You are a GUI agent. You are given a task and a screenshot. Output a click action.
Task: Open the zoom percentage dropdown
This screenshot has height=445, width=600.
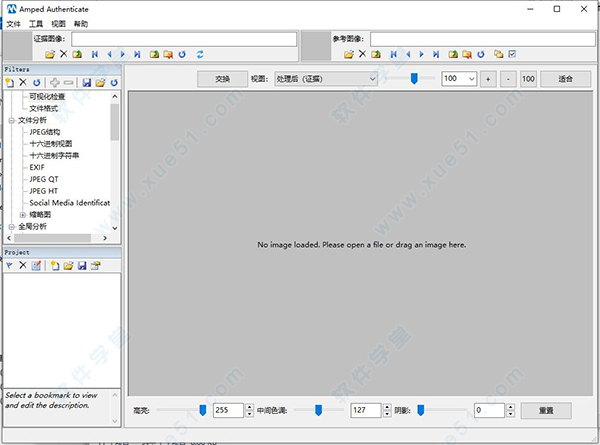tap(471, 79)
